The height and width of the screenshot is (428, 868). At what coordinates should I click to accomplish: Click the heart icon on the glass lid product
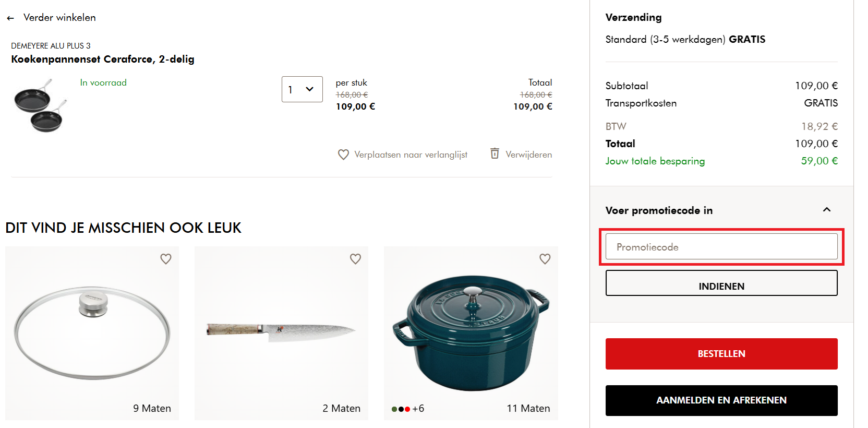click(x=166, y=259)
